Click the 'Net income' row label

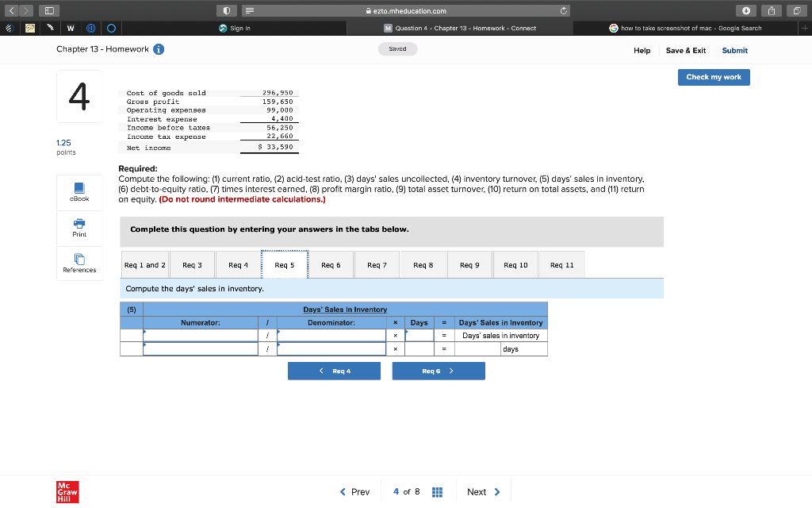tap(148, 148)
